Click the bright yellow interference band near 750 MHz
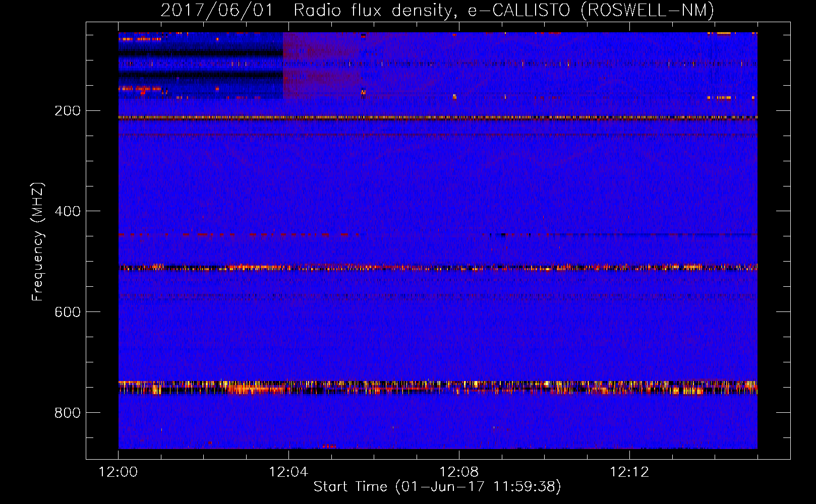The height and width of the screenshot is (504, 816). (x=438, y=387)
